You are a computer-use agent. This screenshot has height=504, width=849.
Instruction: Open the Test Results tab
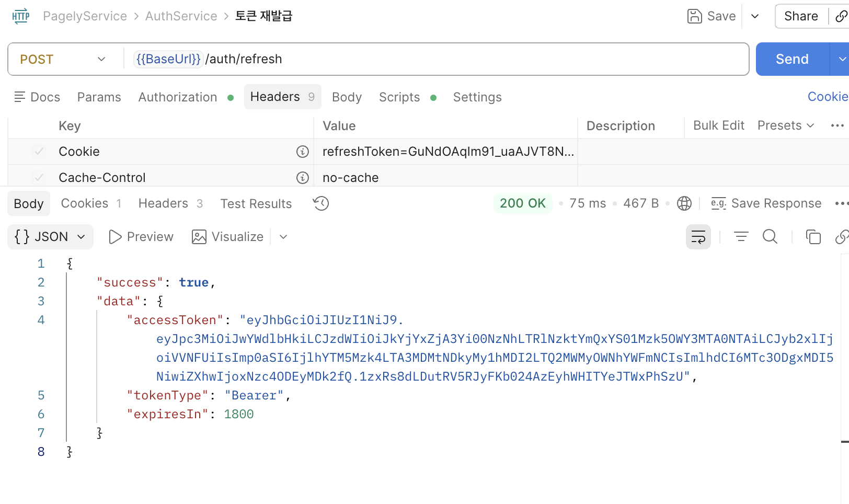coord(256,203)
